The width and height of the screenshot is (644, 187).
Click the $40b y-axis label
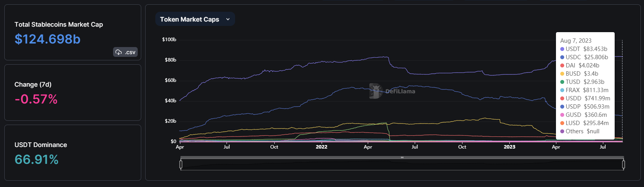[x=171, y=101]
